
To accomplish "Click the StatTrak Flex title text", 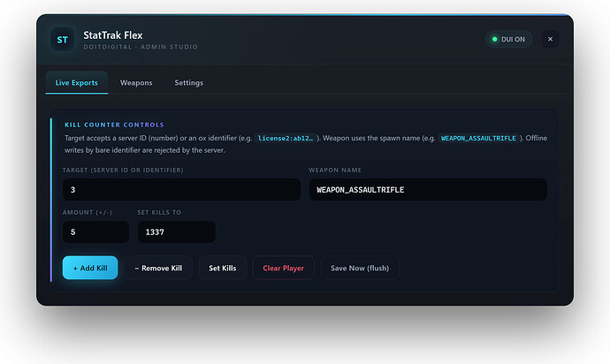I will point(113,35).
